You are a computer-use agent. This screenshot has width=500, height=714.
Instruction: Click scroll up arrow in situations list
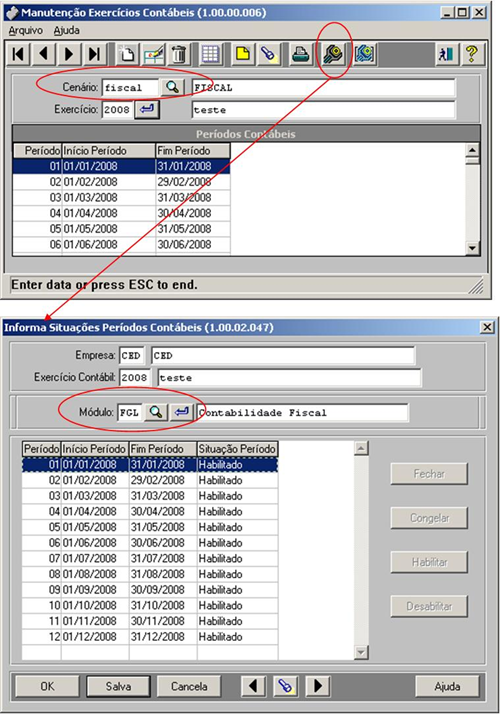[361, 449]
